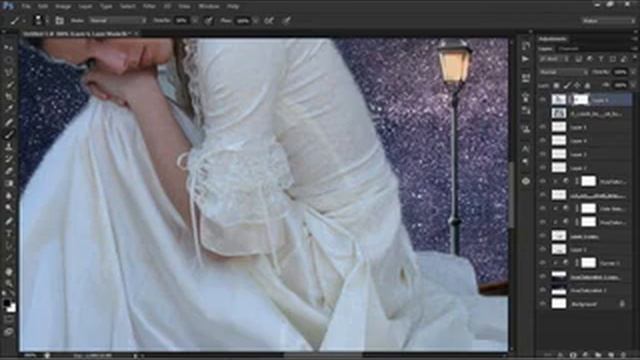The width and height of the screenshot is (640, 360).
Task: Select the Zoom tool
Action: (9, 283)
